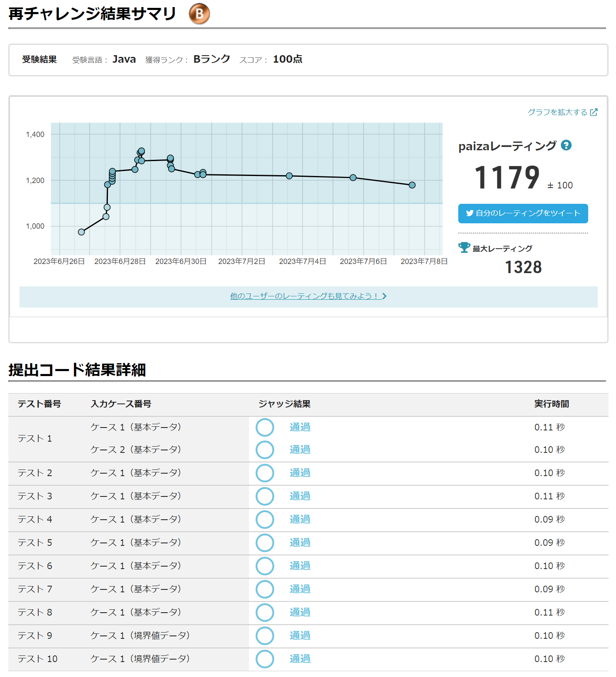Viewport: 616px width, 677px height.
Task: Click the highest peak data point on the graph
Action: click(142, 151)
